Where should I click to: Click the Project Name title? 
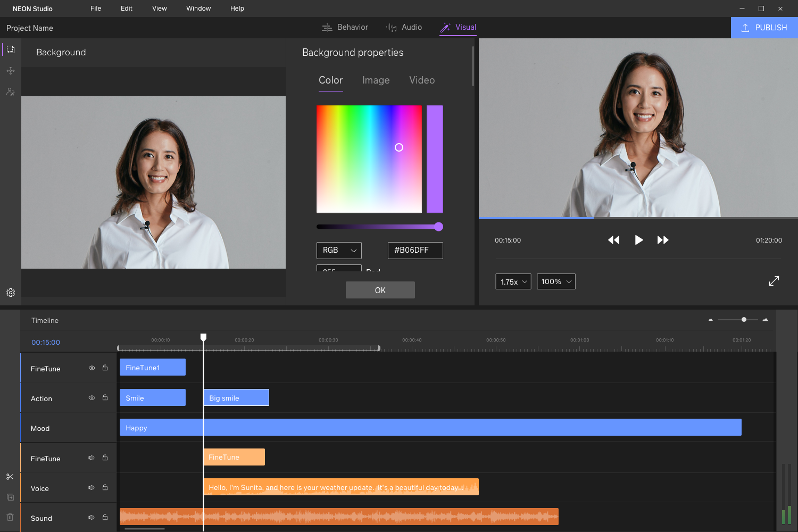tap(30, 28)
